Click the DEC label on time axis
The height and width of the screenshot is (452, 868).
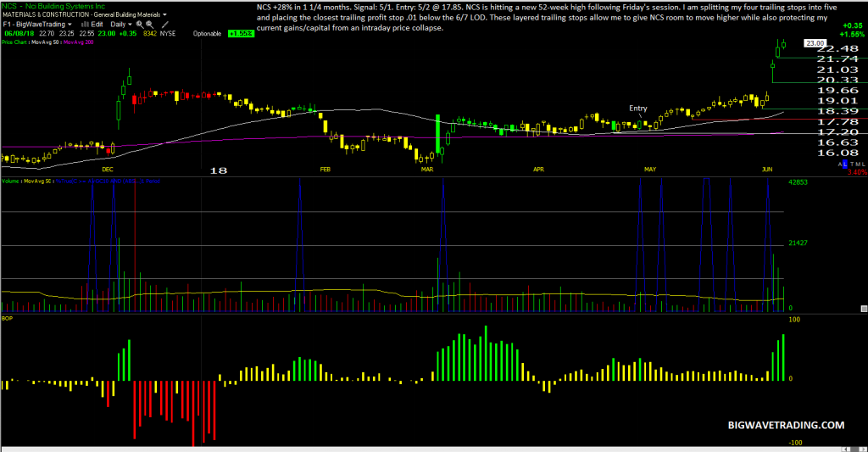(x=108, y=170)
